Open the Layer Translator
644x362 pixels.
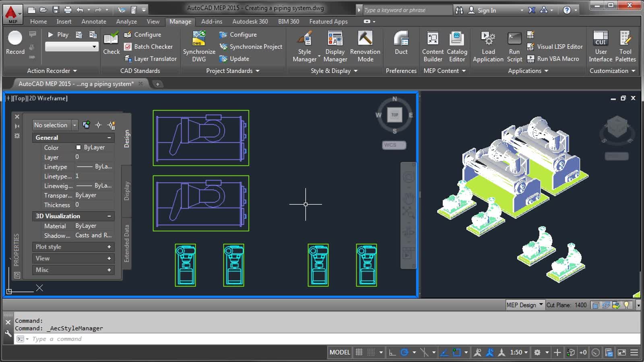[x=150, y=59]
